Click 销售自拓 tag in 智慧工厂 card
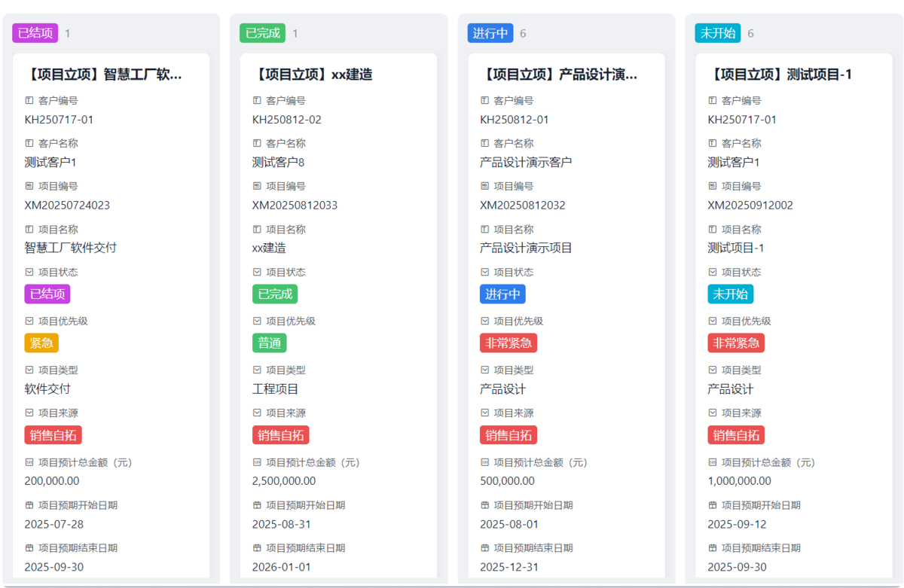Viewport: 904px width, 588px height. [x=53, y=434]
